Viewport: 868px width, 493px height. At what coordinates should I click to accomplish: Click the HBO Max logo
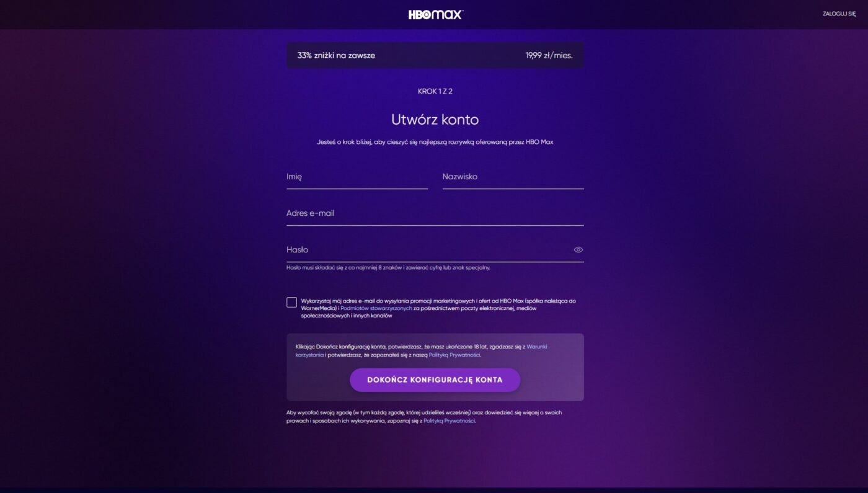click(435, 14)
